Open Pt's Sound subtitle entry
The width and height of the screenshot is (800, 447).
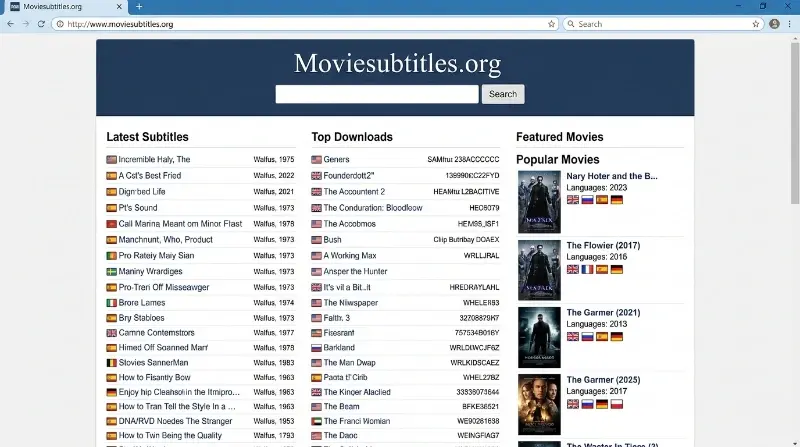point(138,208)
